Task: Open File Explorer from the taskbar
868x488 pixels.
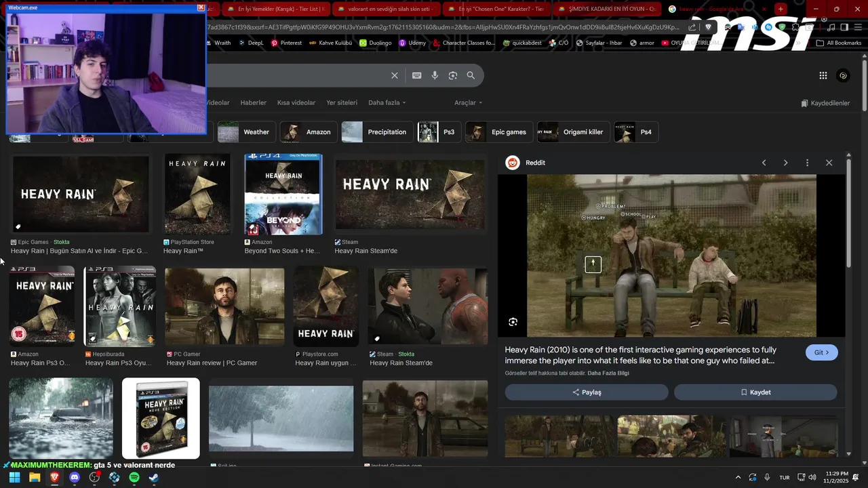Action: coord(35,477)
